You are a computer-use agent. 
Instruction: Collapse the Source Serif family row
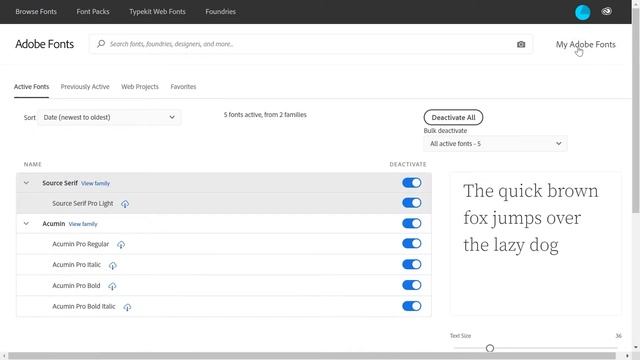click(x=26, y=183)
